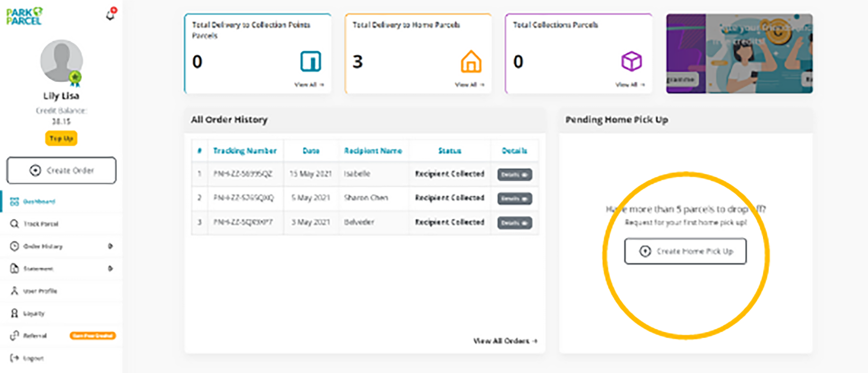This screenshot has height=373, width=868.
Task: Open Details for Isabelle's order
Action: (515, 175)
